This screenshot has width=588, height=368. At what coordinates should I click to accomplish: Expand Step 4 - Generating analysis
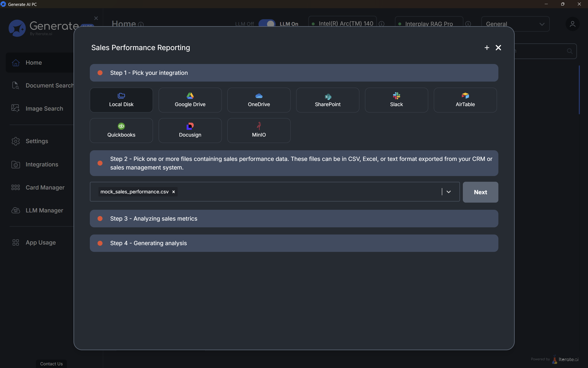point(294,243)
